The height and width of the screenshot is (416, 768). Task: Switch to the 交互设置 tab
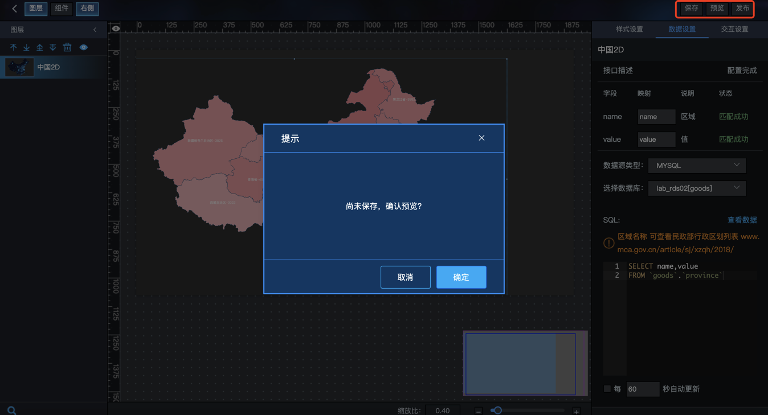coord(734,29)
